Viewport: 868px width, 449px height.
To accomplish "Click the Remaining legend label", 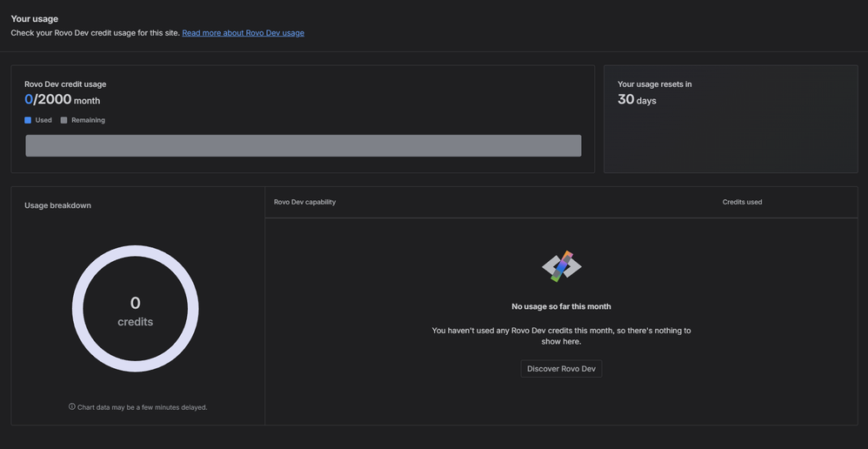I will click(88, 120).
